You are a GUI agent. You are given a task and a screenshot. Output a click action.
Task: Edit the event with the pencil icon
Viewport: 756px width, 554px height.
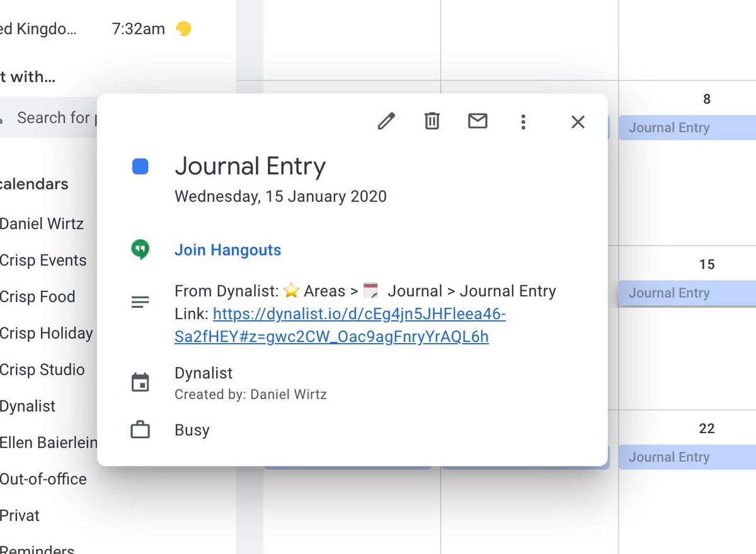tap(386, 121)
